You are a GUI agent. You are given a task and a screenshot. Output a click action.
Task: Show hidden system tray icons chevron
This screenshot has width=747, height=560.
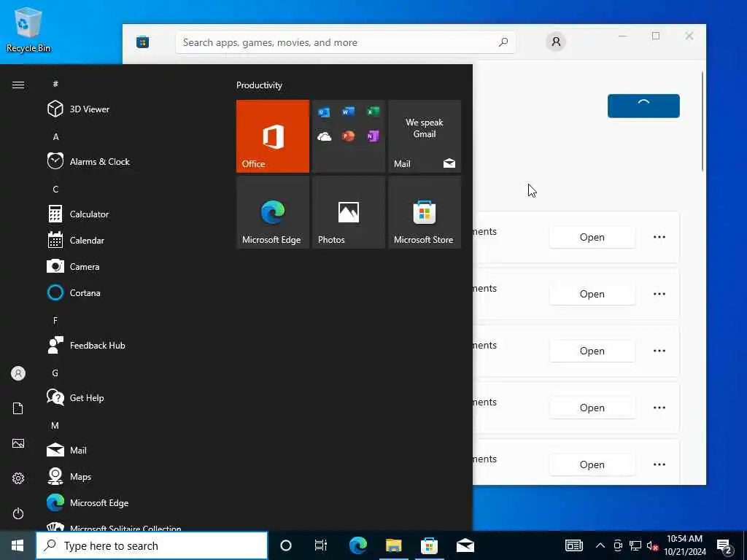click(600, 545)
